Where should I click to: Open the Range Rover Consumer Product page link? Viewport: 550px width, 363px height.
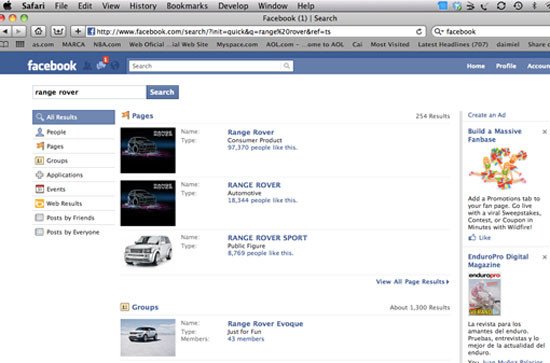coord(250,132)
